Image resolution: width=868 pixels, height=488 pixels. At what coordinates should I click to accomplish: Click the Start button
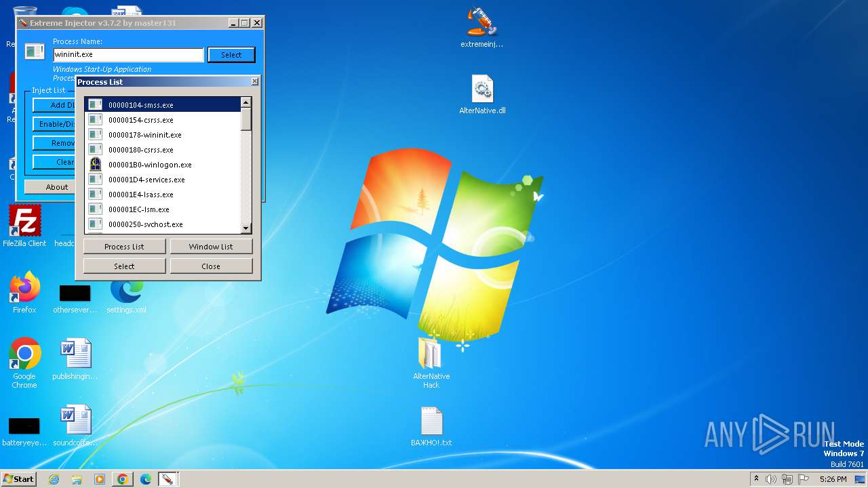pos(18,479)
